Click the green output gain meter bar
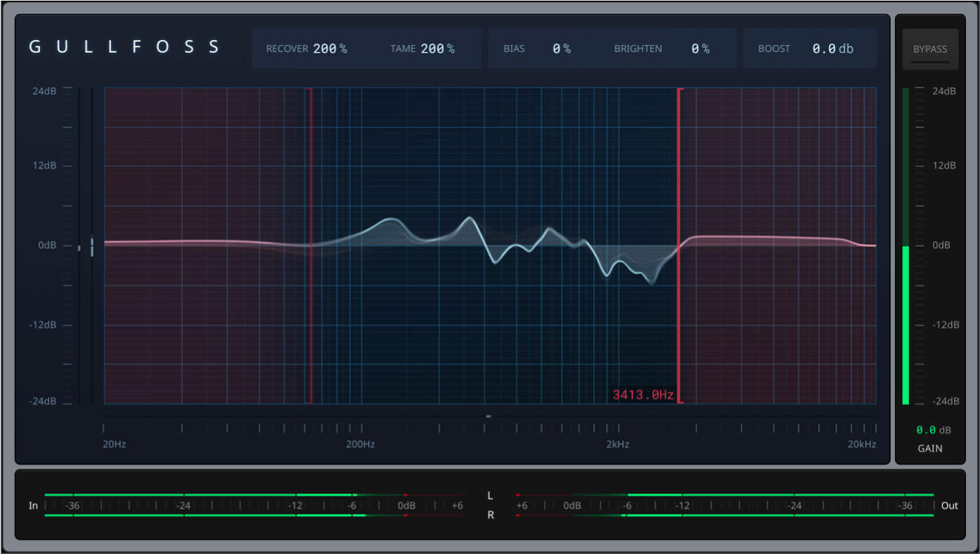Screen dimensions: 980x554 [x=905, y=325]
